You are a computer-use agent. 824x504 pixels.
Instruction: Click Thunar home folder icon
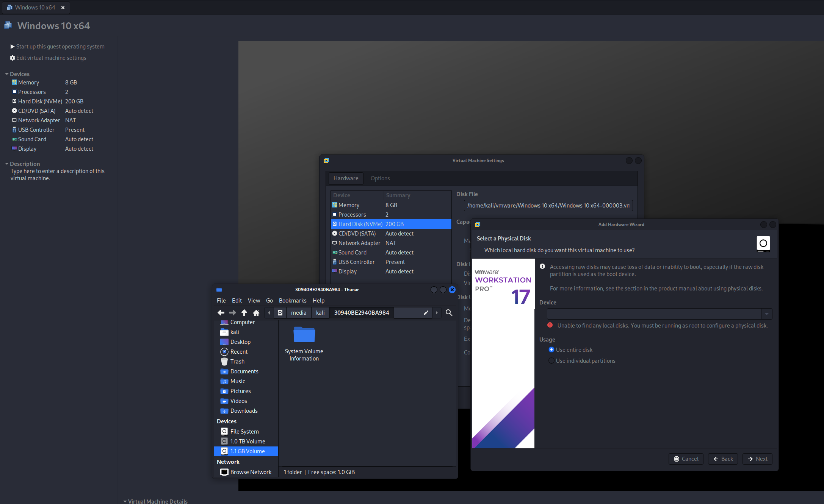(256, 313)
